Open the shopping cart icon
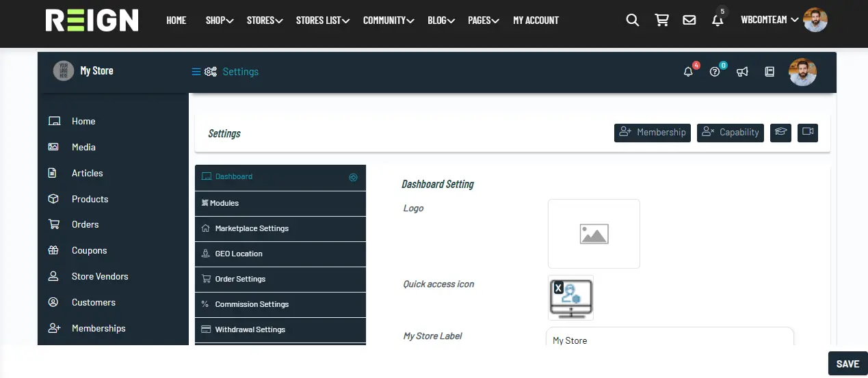Viewport: 868px width, 378px height. 661,21
